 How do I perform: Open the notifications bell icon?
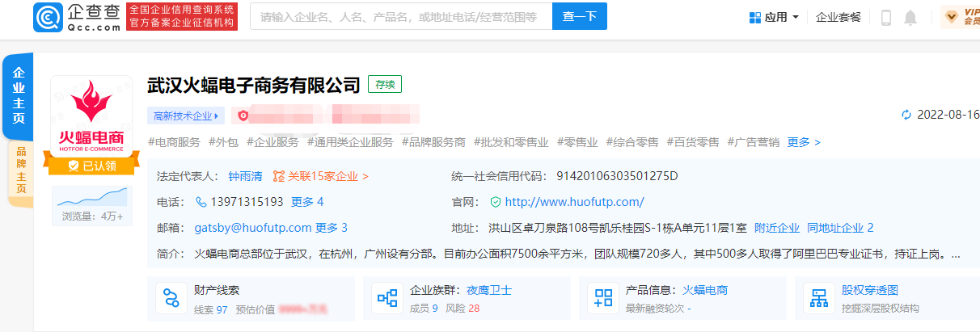coord(910,17)
